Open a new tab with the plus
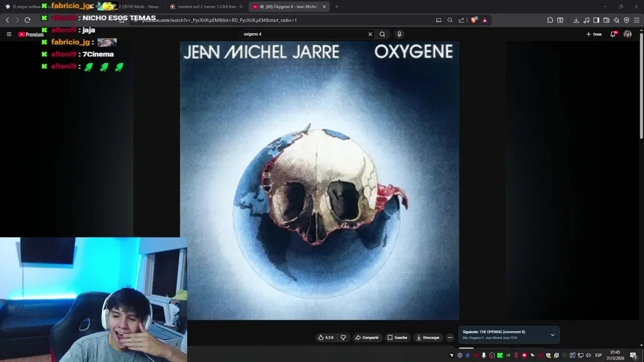Viewport: 644px width, 362px height. click(x=337, y=7)
